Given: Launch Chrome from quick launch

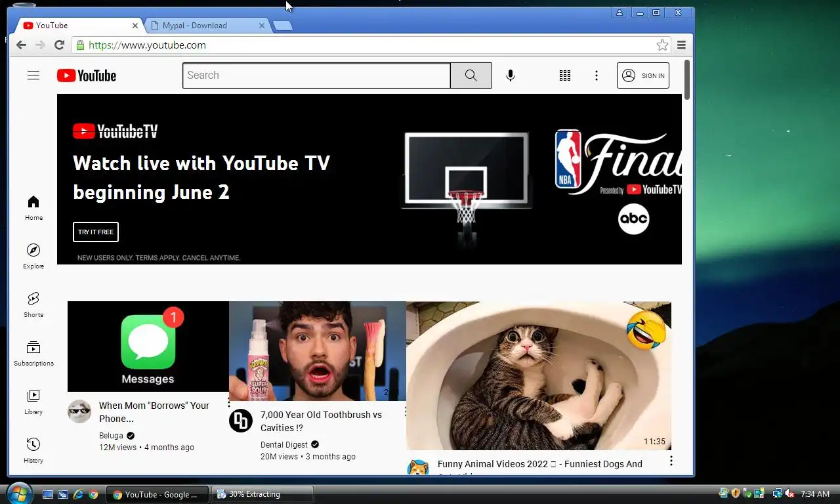Looking at the screenshot, I should click(x=93, y=494).
